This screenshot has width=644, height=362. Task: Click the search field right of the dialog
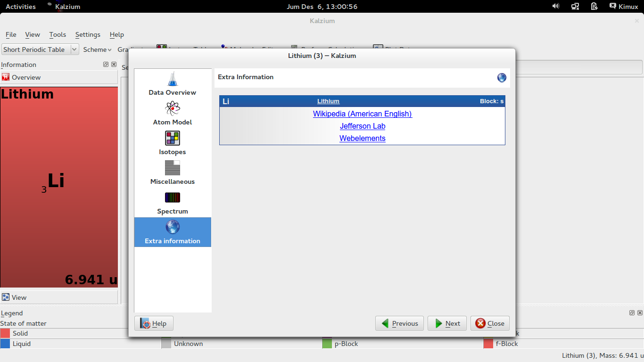coord(579,67)
